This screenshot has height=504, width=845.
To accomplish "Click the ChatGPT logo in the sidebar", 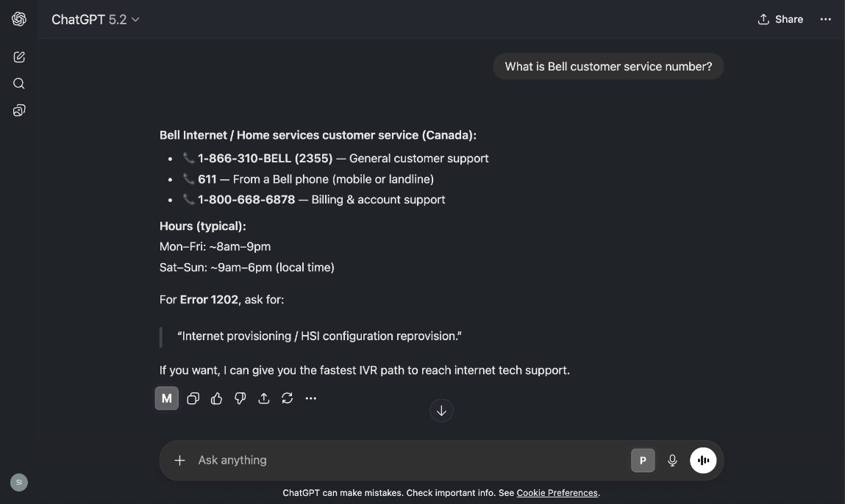I will pyautogui.click(x=18, y=19).
